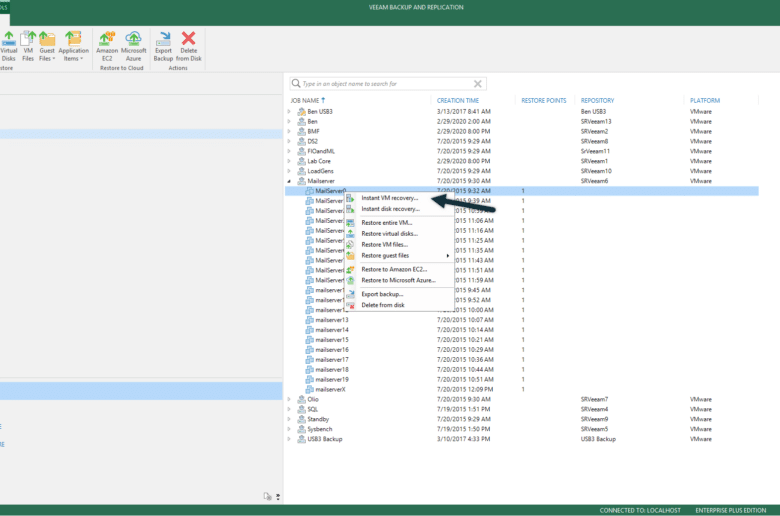Expand the FIOandML job node

click(x=289, y=151)
